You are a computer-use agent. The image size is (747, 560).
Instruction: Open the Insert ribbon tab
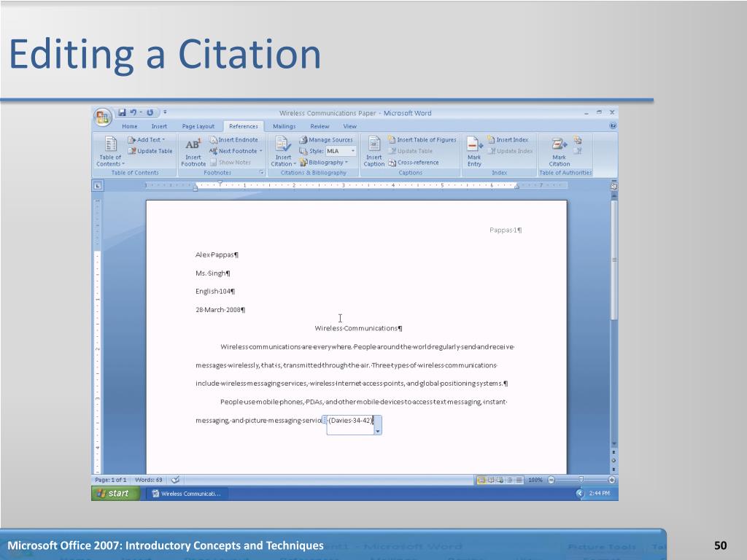159,126
